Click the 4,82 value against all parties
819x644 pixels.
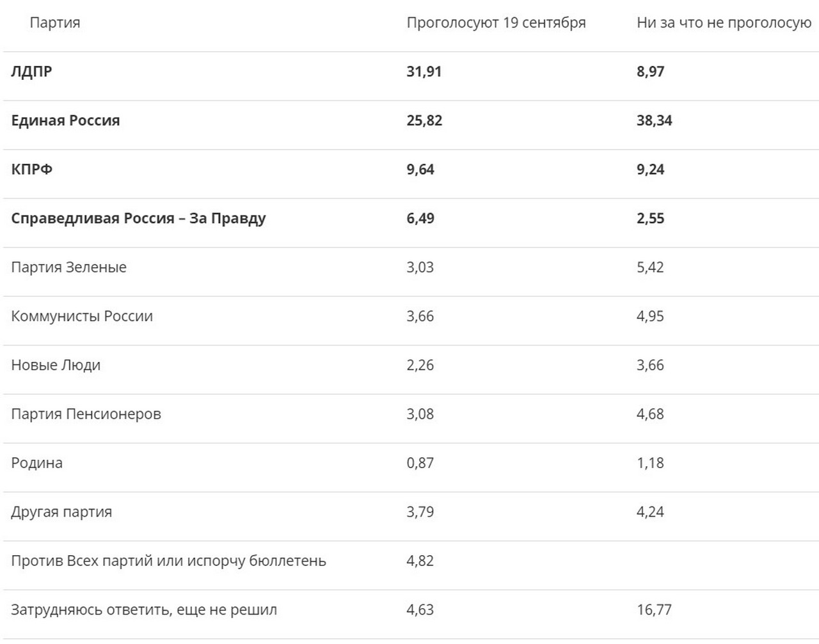point(420,561)
